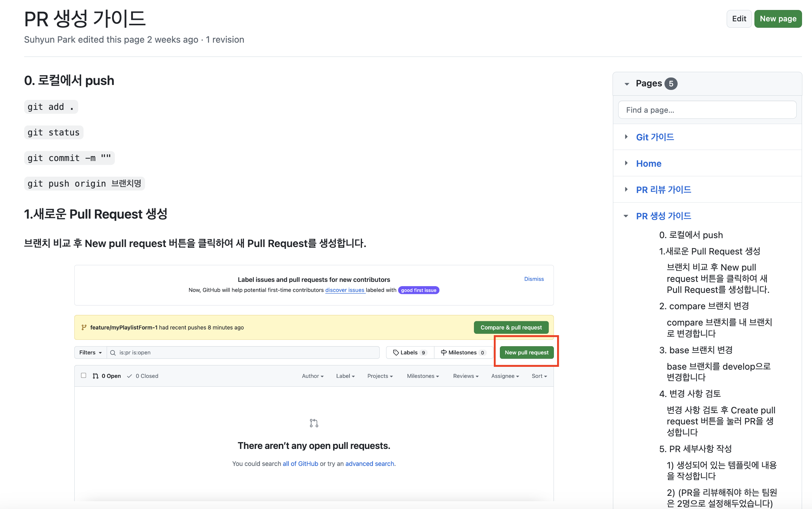
Task: Focus the Find a page search field
Action: click(707, 110)
